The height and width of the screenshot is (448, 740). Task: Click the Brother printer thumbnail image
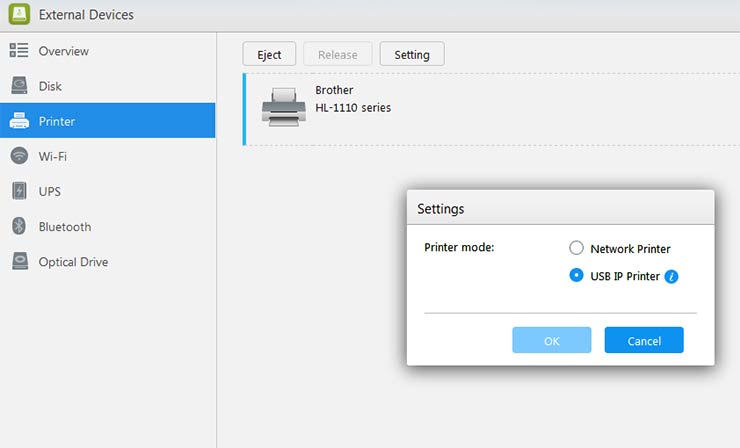pyautogui.click(x=283, y=105)
